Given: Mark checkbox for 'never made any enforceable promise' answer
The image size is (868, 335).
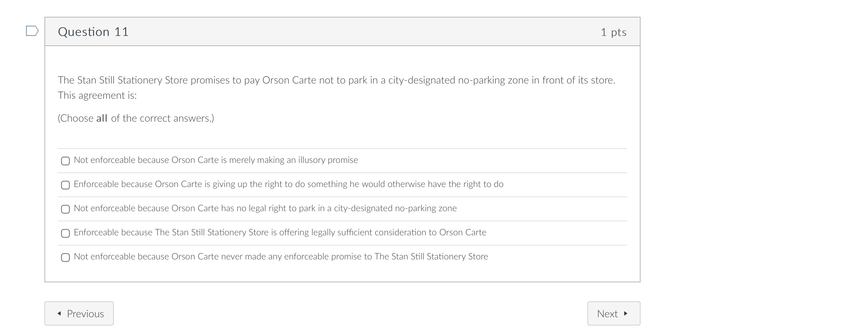Looking at the screenshot, I should click(65, 258).
